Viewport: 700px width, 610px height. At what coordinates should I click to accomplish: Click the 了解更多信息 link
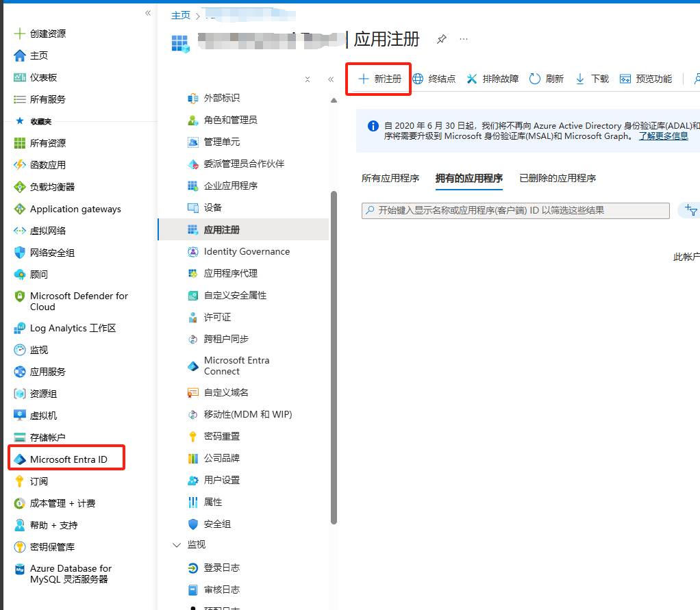coord(664,136)
